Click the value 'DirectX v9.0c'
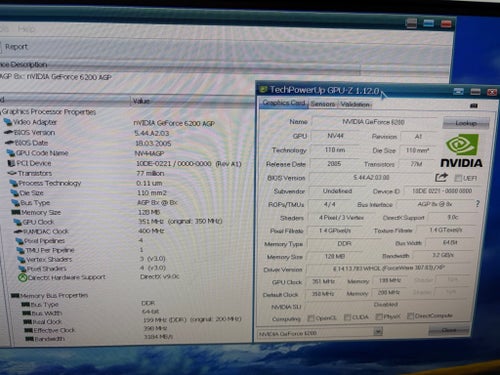Screen dimensions: 500x375 tap(160, 277)
